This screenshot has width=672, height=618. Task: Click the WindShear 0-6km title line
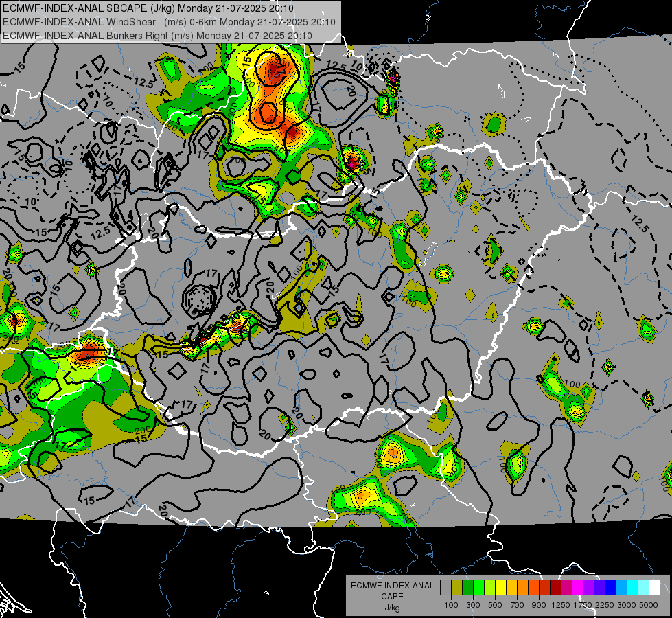(x=169, y=22)
